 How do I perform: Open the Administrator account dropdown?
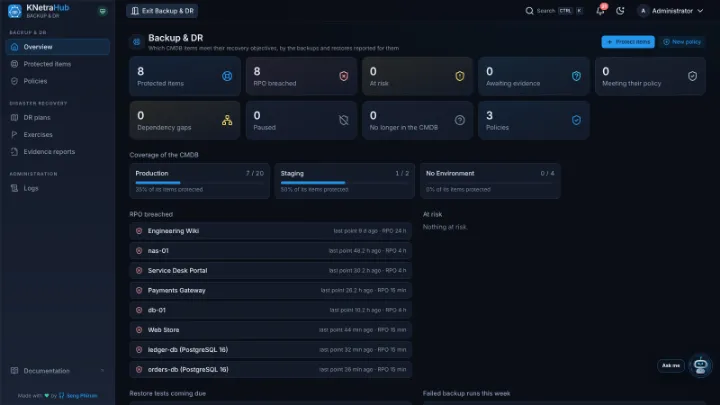[x=670, y=11]
